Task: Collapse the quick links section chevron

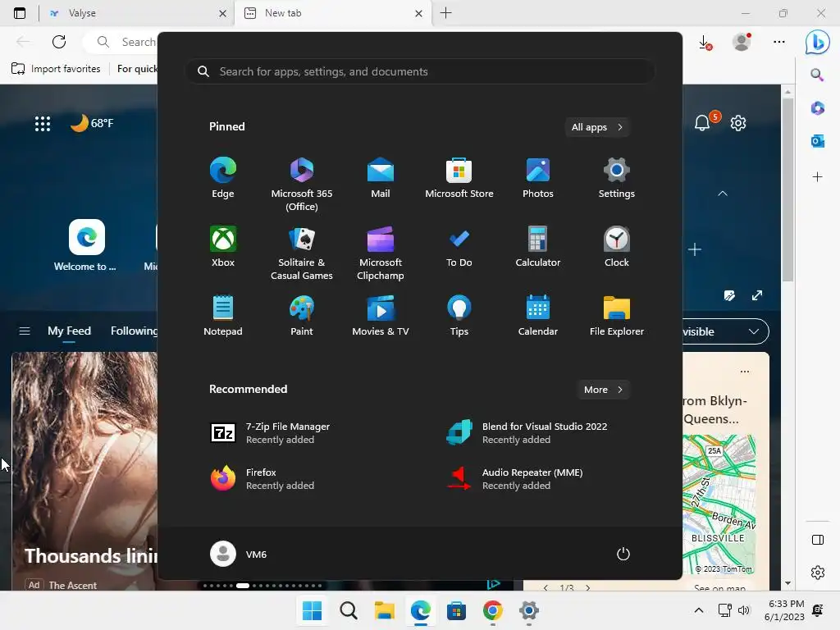Action: pyautogui.click(x=723, y=194)
